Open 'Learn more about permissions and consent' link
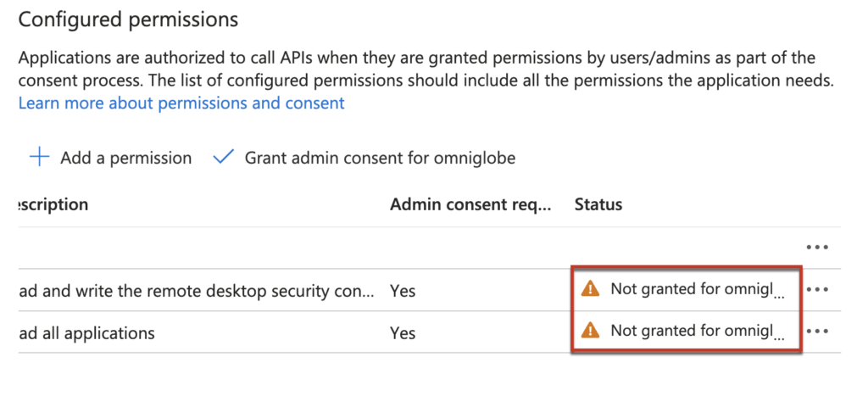This screenshot has height=396, width=868. tap(181, 103)
